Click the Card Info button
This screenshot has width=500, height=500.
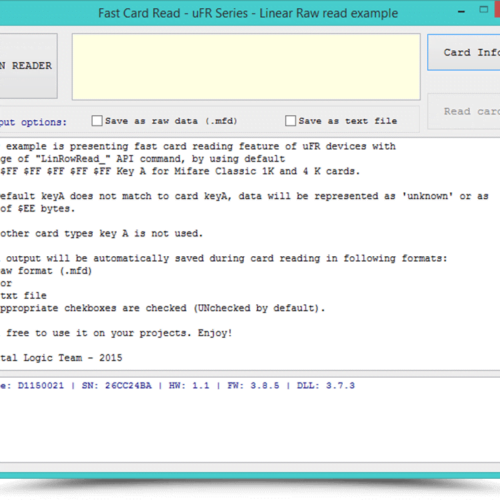pyautogui.click(x=464, y=52)
